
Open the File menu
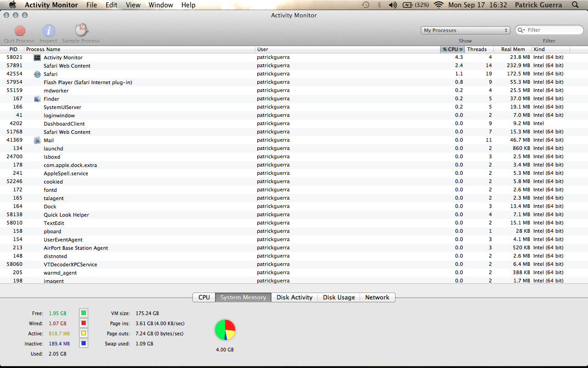point(92,5)
